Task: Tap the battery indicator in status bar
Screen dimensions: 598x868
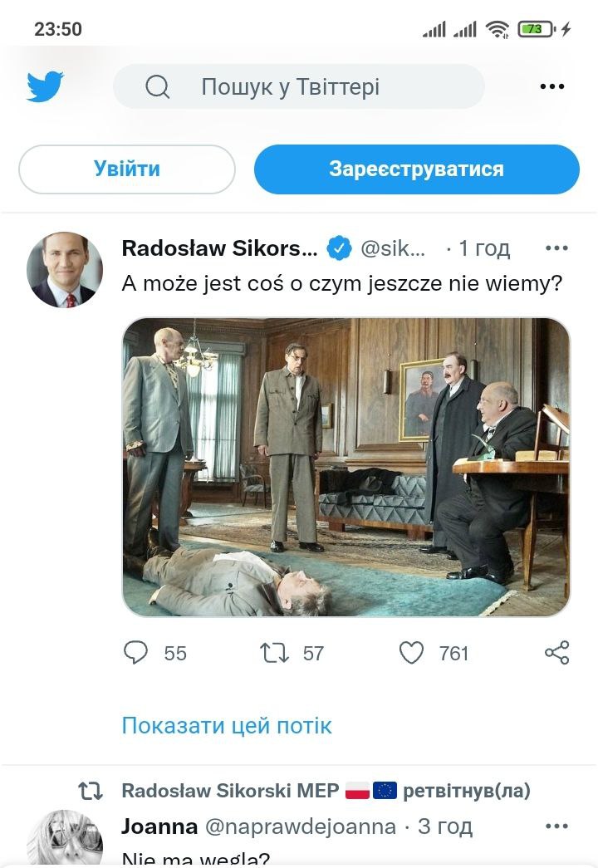Action: coord(537,29)
